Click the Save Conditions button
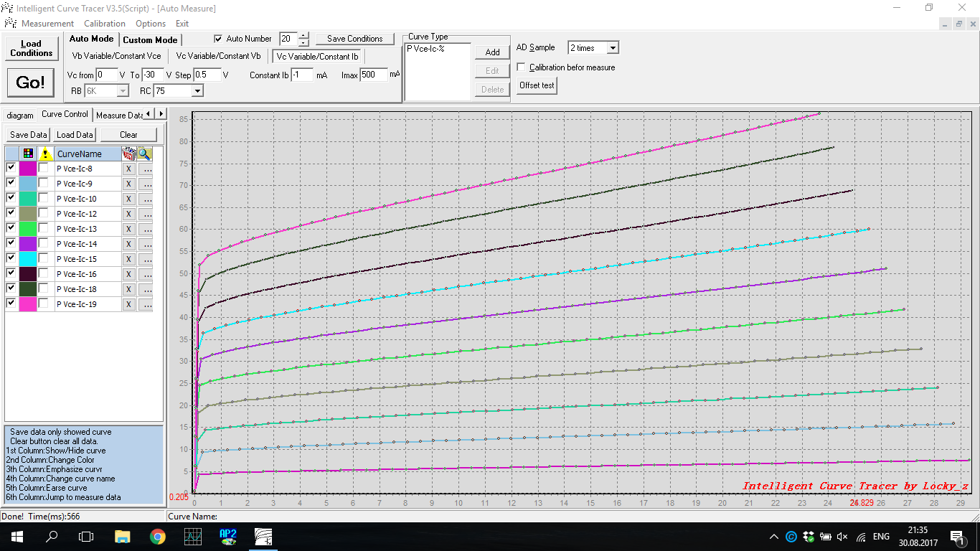This screenshot has width=980, height=551. (354, 39)
